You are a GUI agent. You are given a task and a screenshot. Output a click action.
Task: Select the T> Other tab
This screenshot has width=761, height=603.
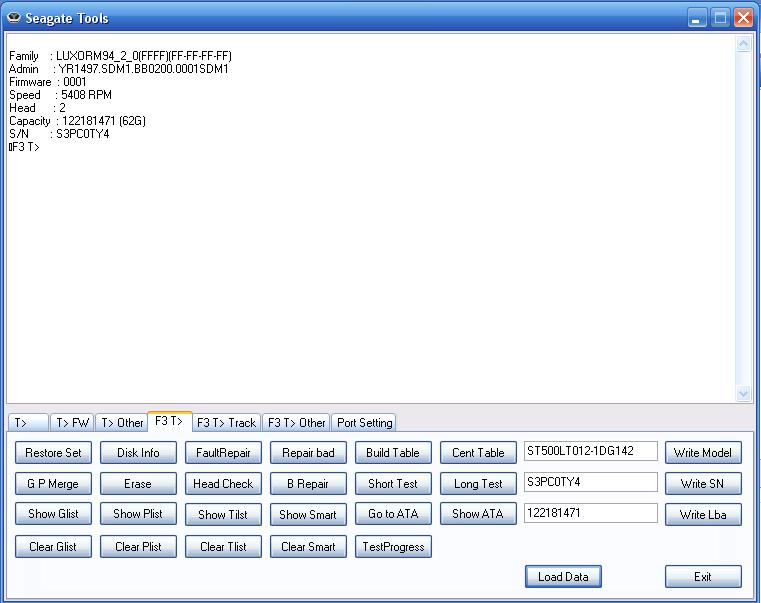point(122,422)
